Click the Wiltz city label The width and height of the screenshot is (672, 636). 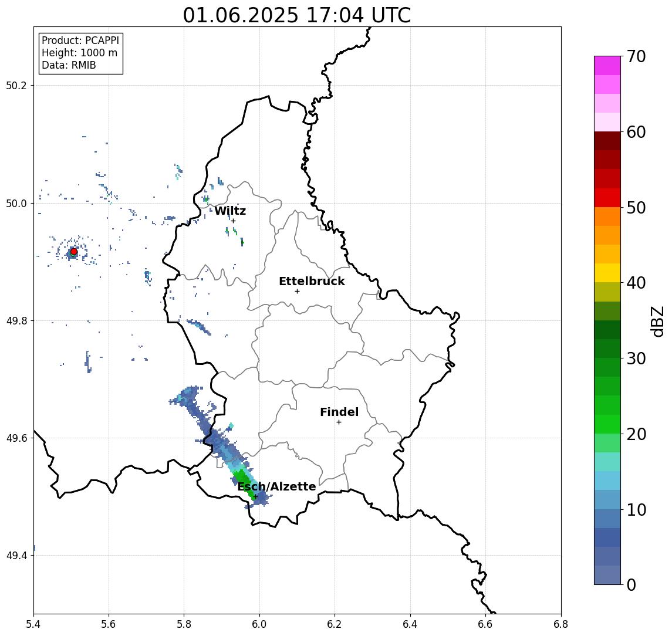(230, 211)
